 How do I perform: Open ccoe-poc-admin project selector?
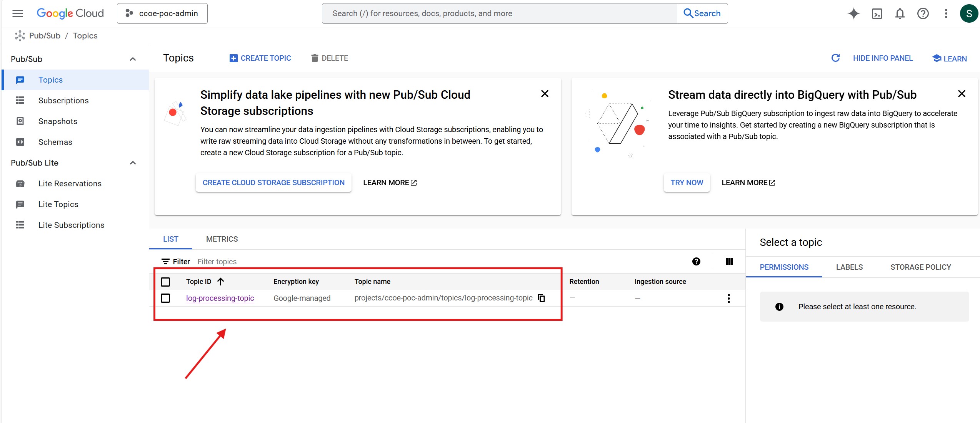[162, 13]
